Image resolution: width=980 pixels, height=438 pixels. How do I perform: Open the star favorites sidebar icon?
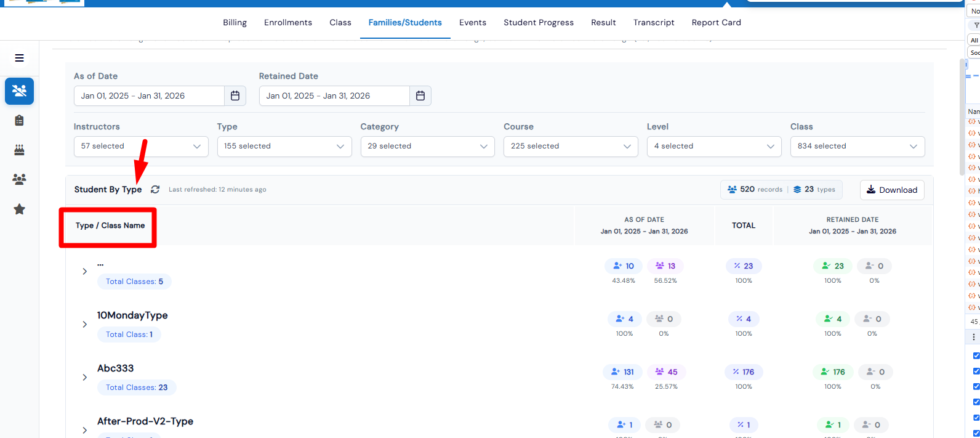(20, 209)
